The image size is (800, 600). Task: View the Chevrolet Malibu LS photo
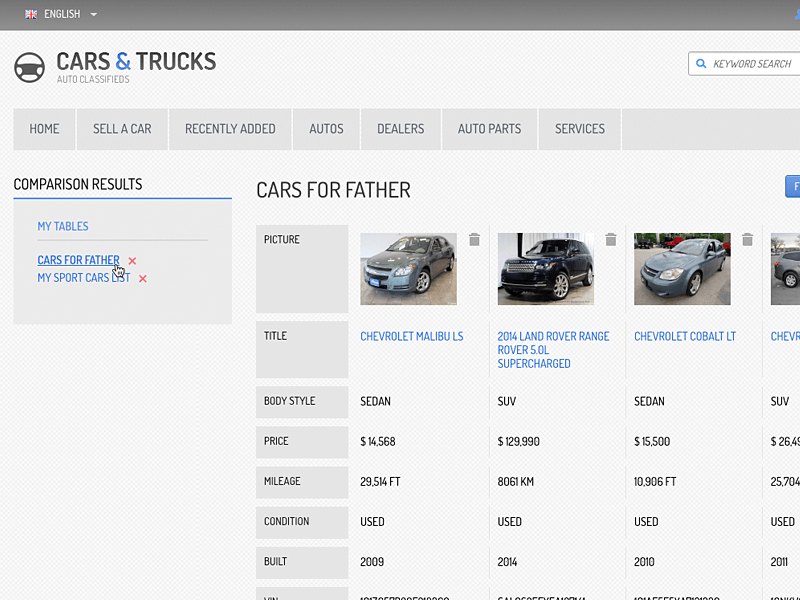click(x=409, y=269)
